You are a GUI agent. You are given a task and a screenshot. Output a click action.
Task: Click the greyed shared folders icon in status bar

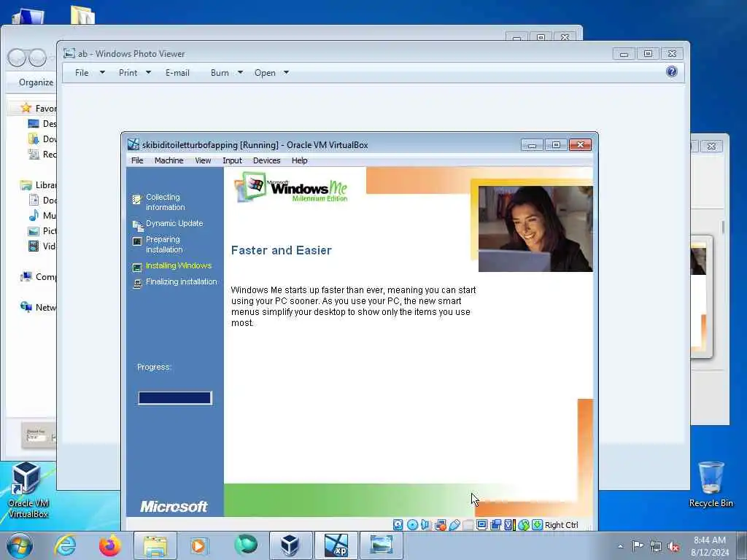point(468,525)
